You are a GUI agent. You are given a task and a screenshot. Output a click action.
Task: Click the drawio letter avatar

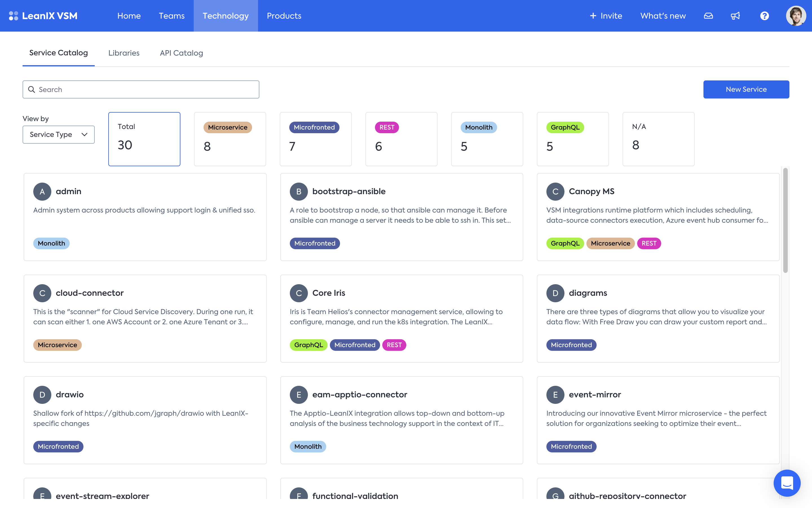(x=42, y=395)
